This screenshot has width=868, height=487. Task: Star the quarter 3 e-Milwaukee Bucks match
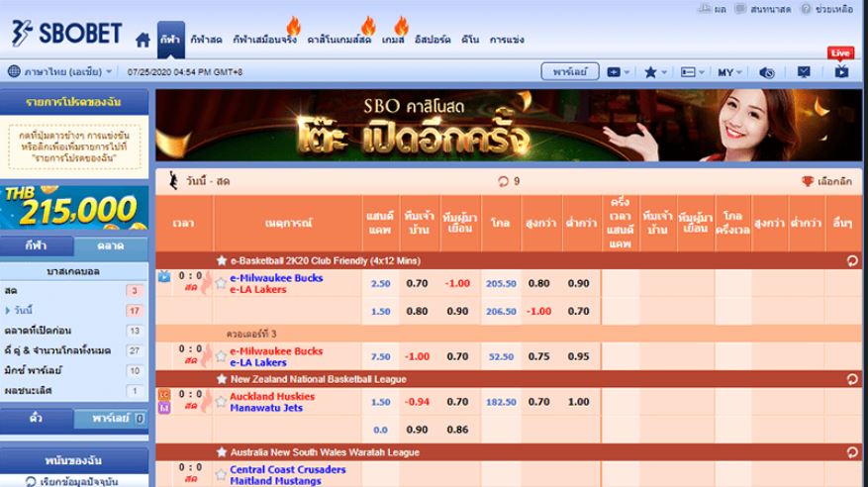pyautogui.click(x=221, y=356)
